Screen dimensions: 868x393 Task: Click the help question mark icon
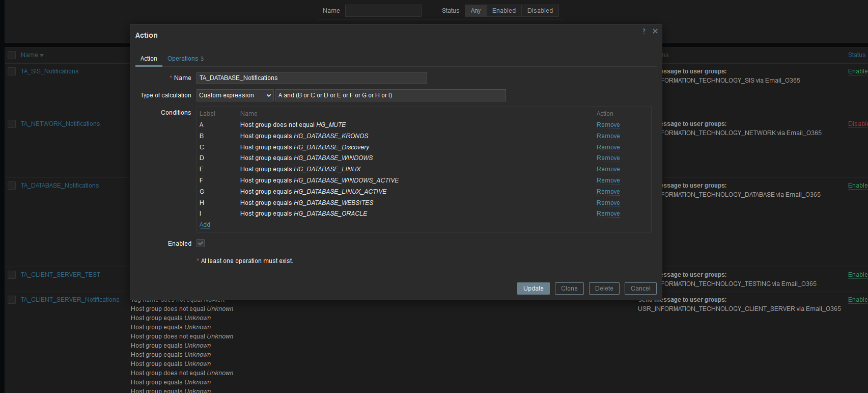pyautogui.click(x=643, y=32)
